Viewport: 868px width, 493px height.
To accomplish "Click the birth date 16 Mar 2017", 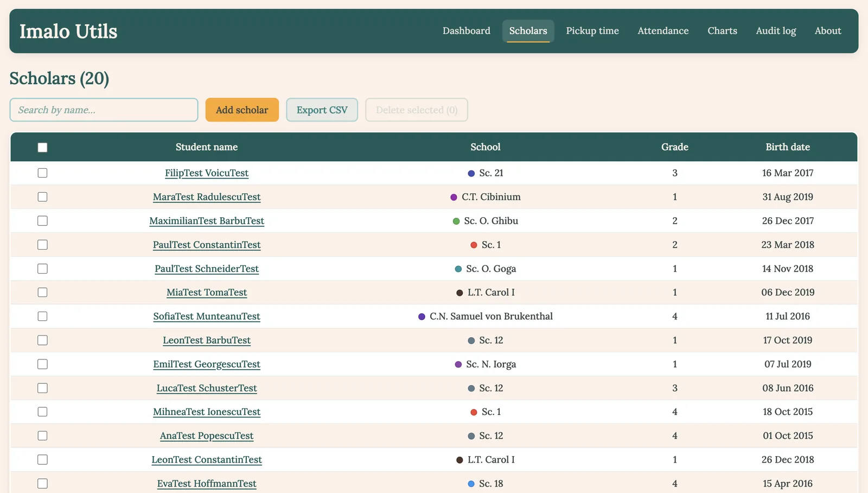I will point(788,173).
